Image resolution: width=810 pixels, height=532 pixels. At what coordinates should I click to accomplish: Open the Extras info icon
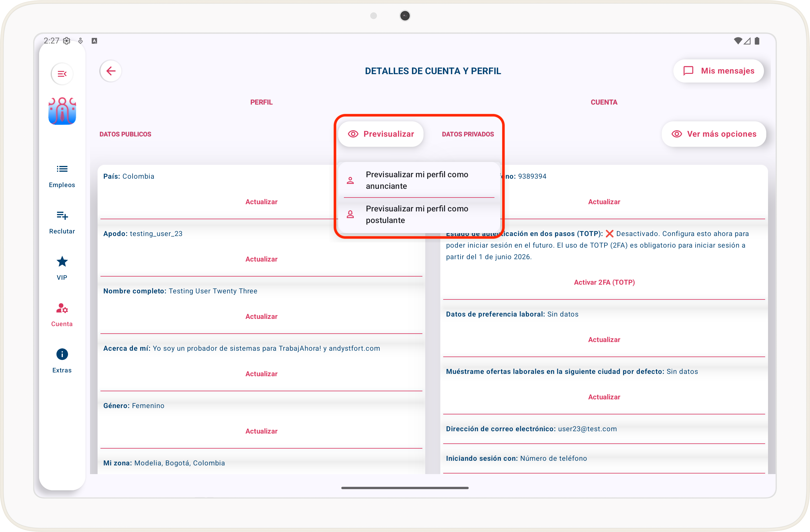[62, 354]
